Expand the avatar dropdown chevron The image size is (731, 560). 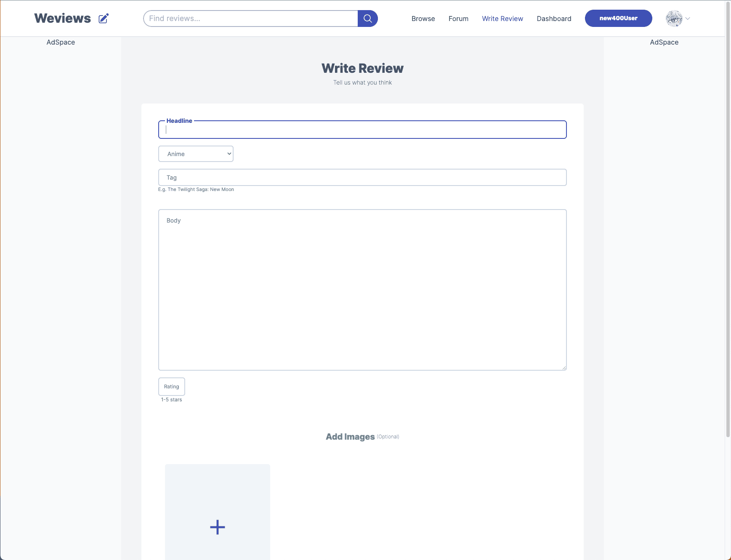688,19
